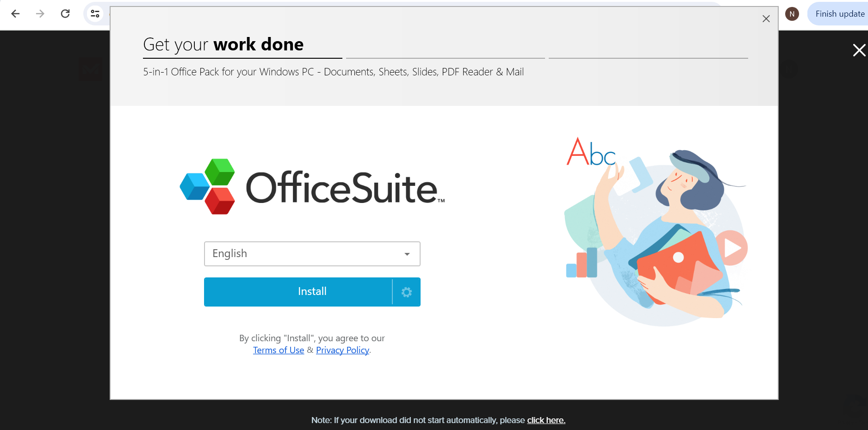Open the Terms of Use link
This screenshot has height=430, width=868.
tap(278, 350)
